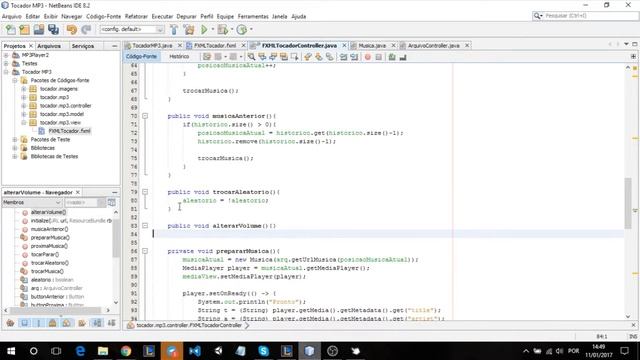Viewport: 640px width, 360px height.
Task: Click Find Next Occurrence editor icon
Action: [x=273, y=57]
